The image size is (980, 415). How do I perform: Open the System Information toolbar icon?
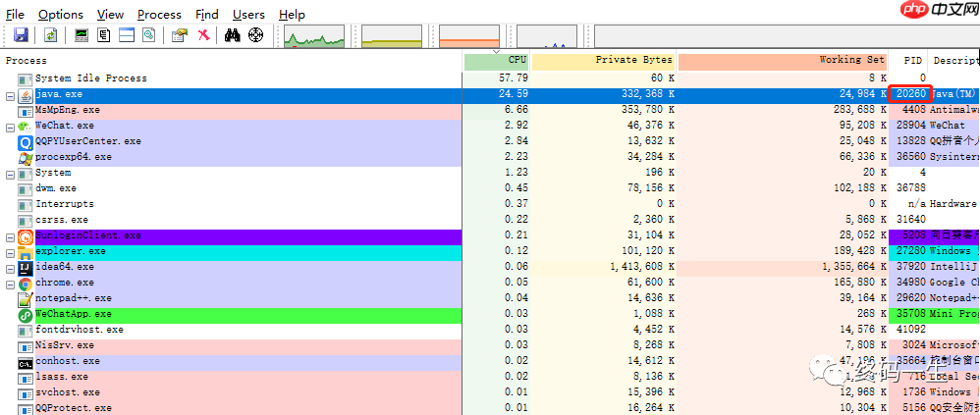[x=82, y=35]
